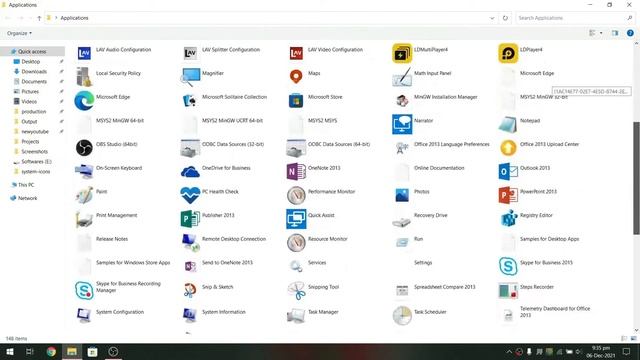Go up one folder level
This screenshot has width=640, height=360.
tap(39, 18)
